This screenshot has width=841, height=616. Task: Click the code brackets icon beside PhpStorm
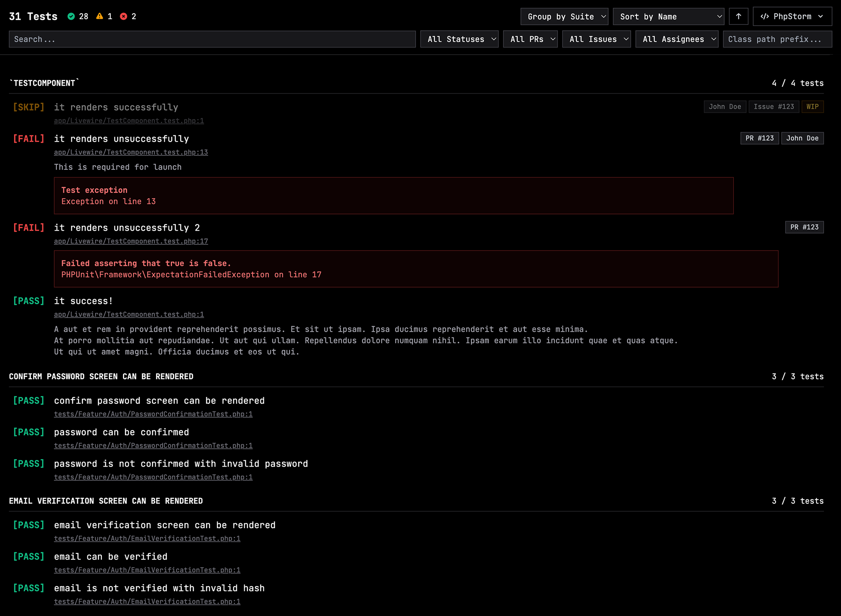click(x=764, y=17)
